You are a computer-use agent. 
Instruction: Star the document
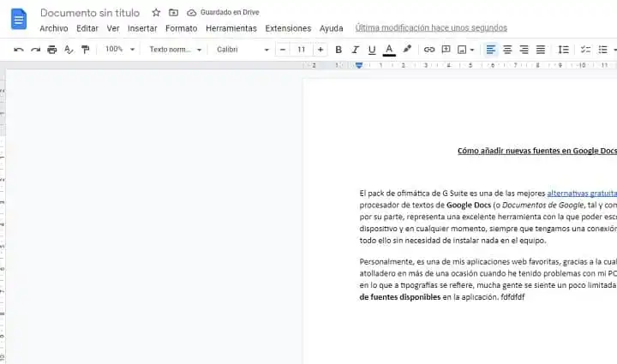pyautogui.click(x=156, y=13)
